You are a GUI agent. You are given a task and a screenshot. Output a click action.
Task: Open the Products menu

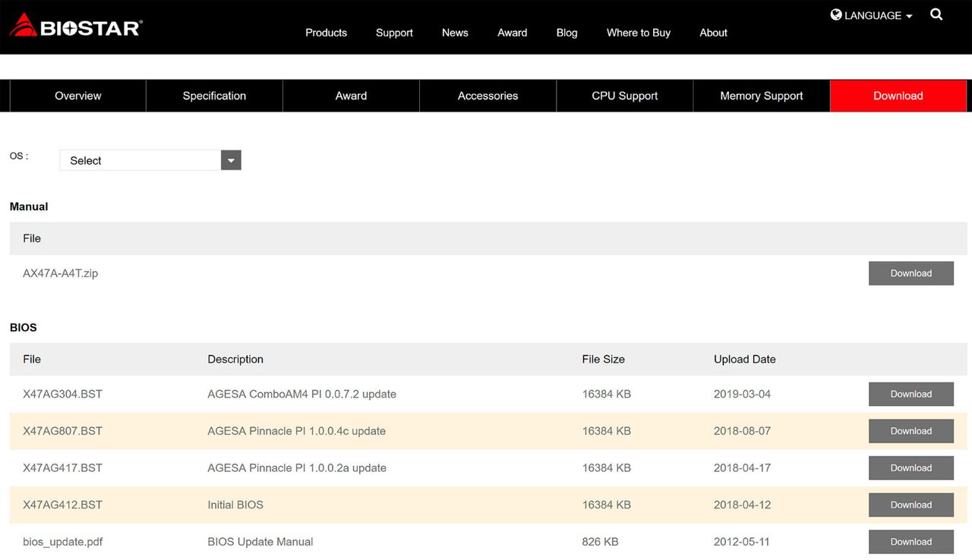tap(326, 33)
